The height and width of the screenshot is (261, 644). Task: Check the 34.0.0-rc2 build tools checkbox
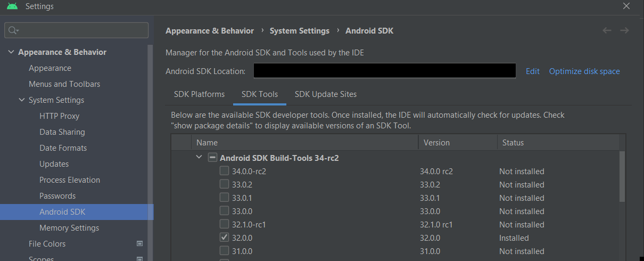click(x=225, y=171)
